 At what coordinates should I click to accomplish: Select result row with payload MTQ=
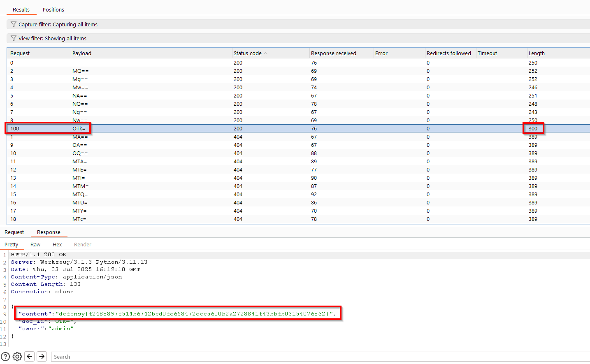click(298, 195)
